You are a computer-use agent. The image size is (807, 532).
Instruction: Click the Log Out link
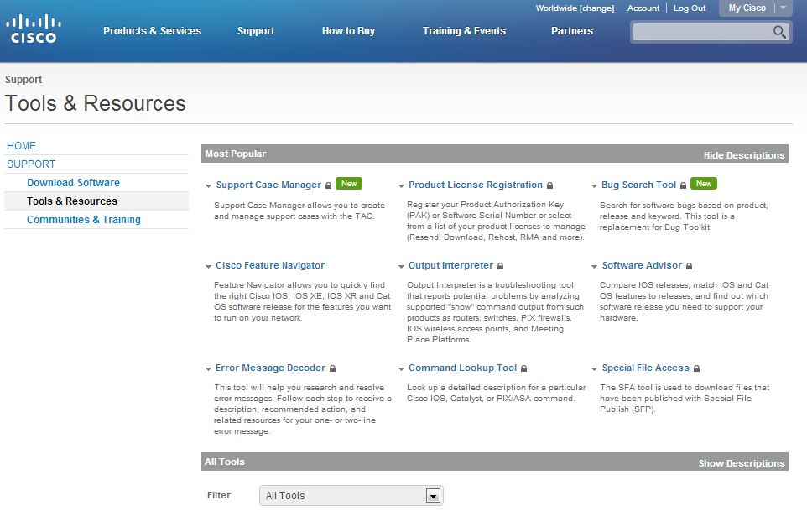coord(690,8)
